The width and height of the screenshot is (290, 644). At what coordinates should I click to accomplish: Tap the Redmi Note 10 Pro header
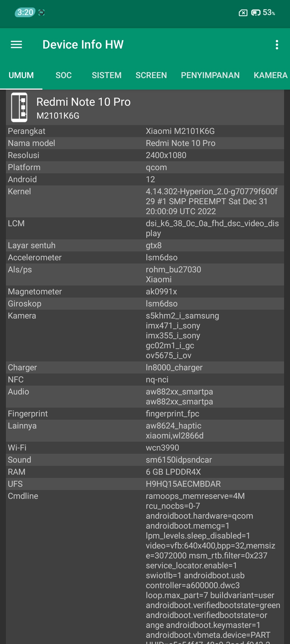point(84,102)
